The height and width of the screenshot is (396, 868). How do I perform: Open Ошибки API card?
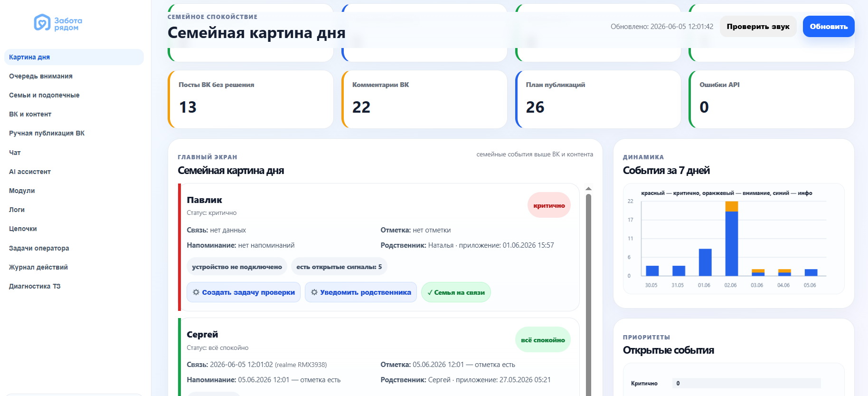772,99
